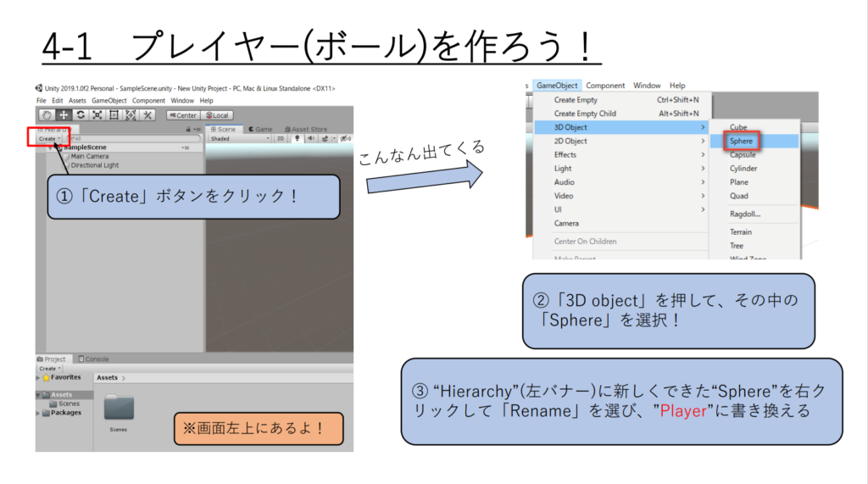Select the Move tool in Unity toolbar
The width and height of the screenshot is (868, 484).
point(64,115)
